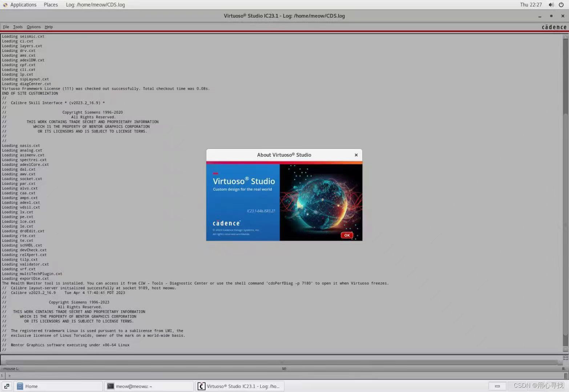
Task: Click the horizontal scrollbar below the log
Action: (x=282, y=362)
